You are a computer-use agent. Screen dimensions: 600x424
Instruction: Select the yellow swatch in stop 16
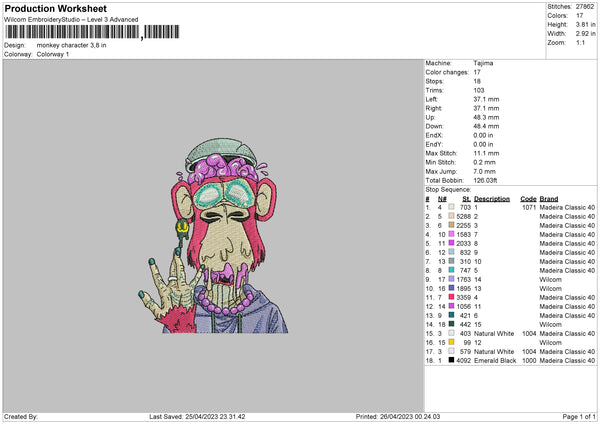(452, 342)
